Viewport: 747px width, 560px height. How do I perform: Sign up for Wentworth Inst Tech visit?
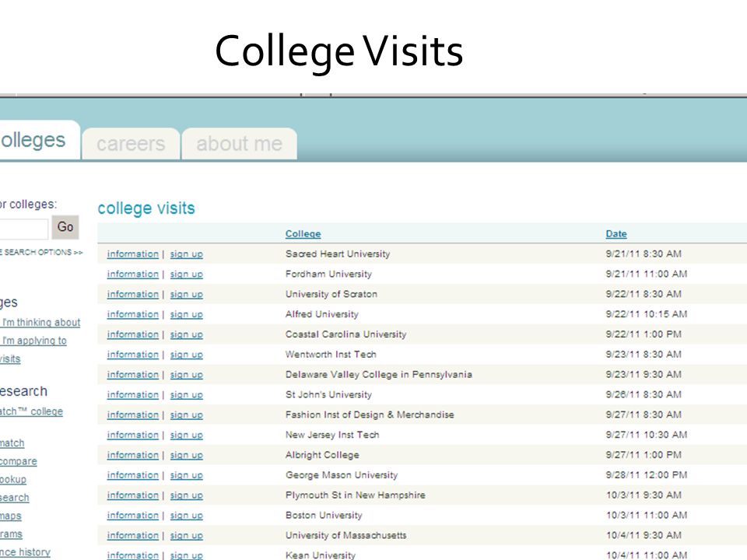click(186, 355)
